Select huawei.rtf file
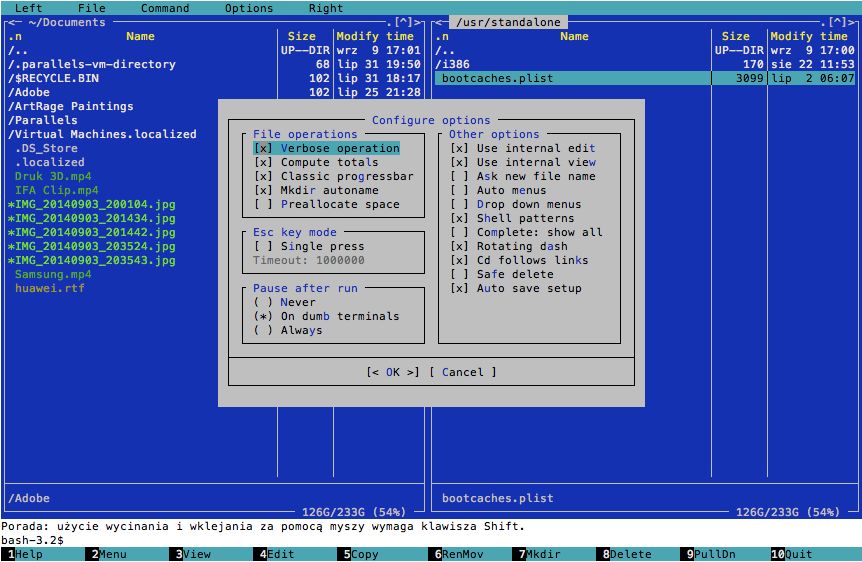 [x=49, y=289]
